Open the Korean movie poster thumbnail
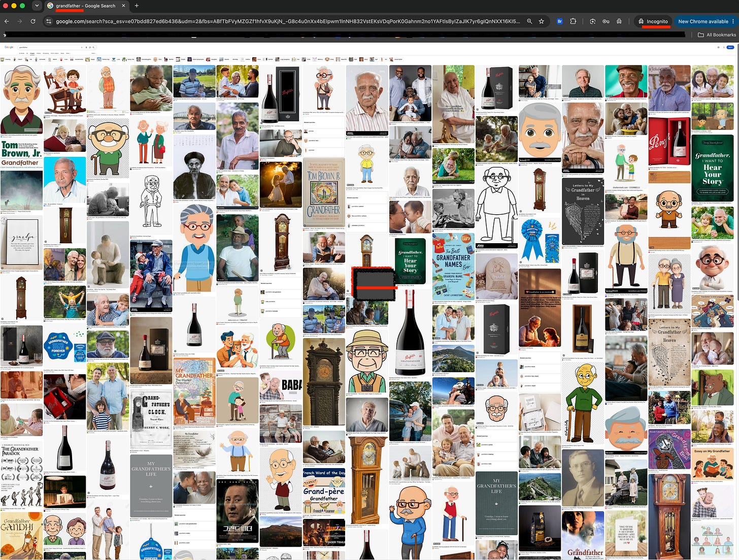 (x=237, y=510)
